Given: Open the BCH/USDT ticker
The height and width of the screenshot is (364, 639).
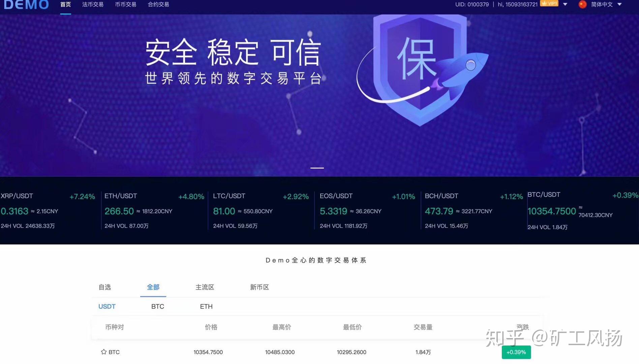Looking at the screenshot, I should click(x=474, y=211).
